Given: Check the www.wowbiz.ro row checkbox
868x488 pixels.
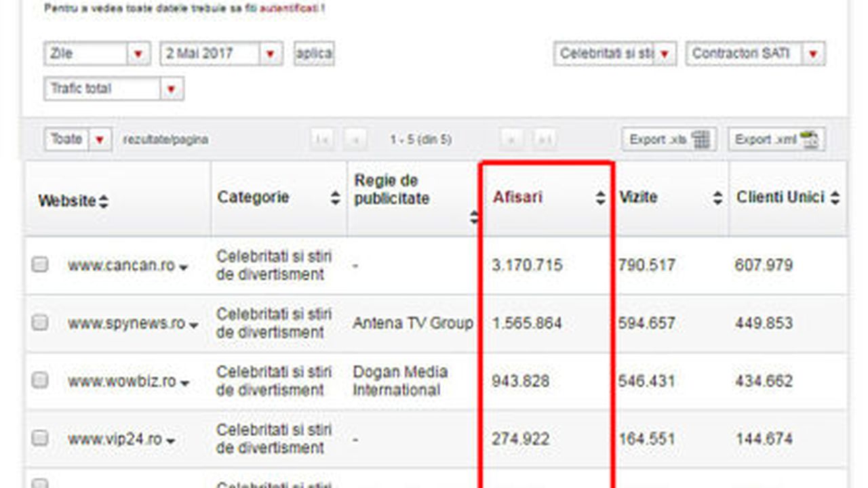Looking at the screenshot, I should pyautogui.click(x=41, y=380).
